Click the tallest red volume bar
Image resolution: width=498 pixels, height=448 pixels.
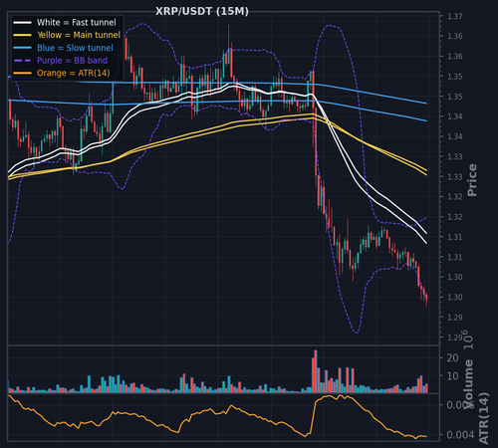[x=316, y=371]
